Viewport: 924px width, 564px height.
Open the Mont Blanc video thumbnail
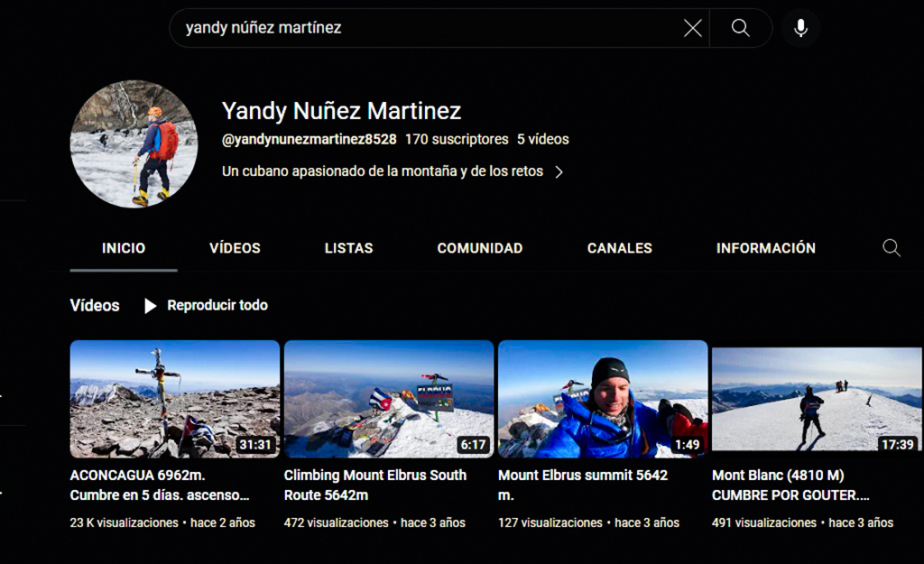[817, 399]
